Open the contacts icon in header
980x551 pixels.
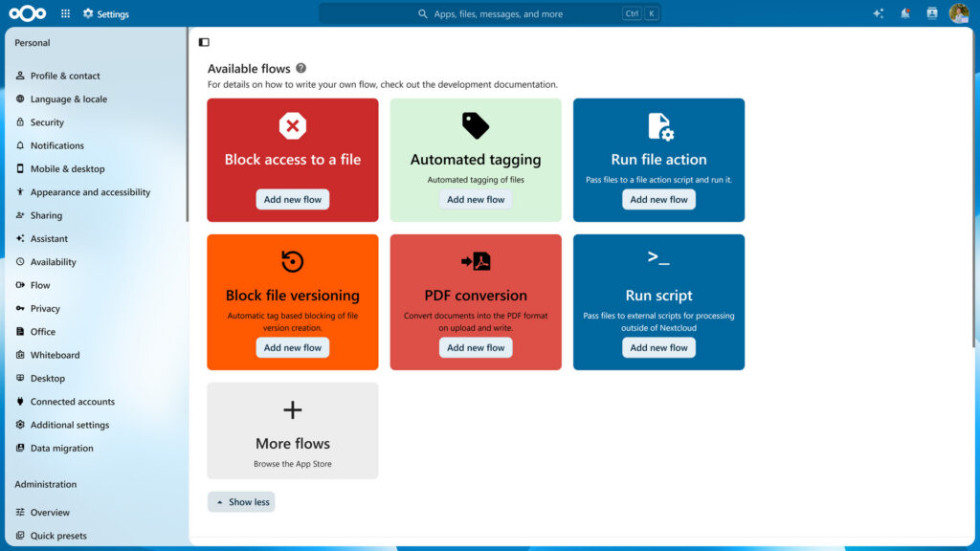pyautogui.click(x=932, y=13)
